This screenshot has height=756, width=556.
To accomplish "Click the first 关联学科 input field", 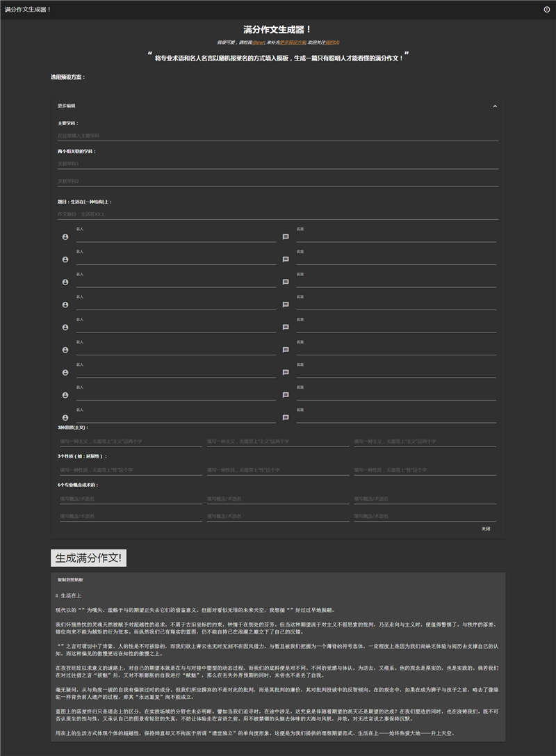I will pyautogui.click(x=277, y=164).
